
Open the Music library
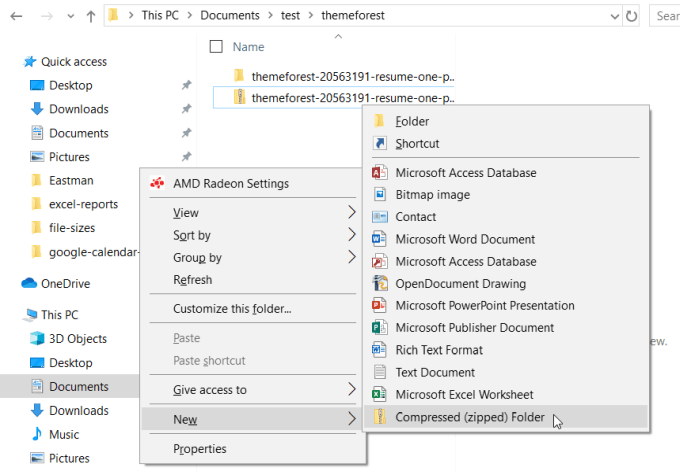[x=64, y=434]
